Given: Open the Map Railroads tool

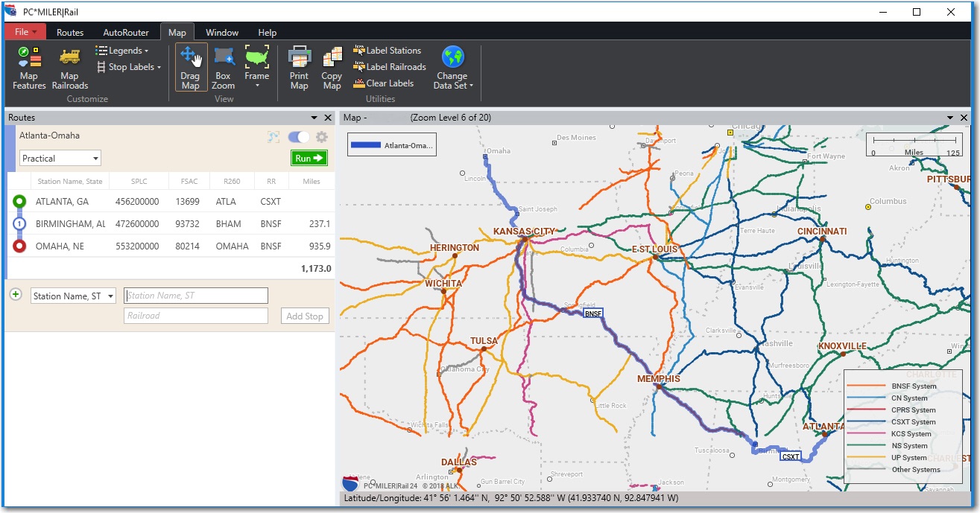Looking at the screenshot, I should (69, 68).
